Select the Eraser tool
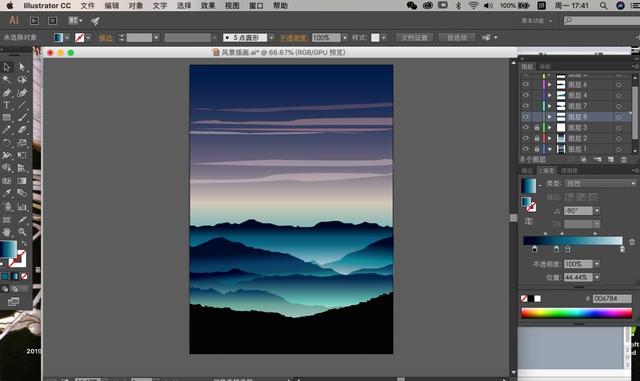Screen dimensions: 640x381 coord(22,130)
